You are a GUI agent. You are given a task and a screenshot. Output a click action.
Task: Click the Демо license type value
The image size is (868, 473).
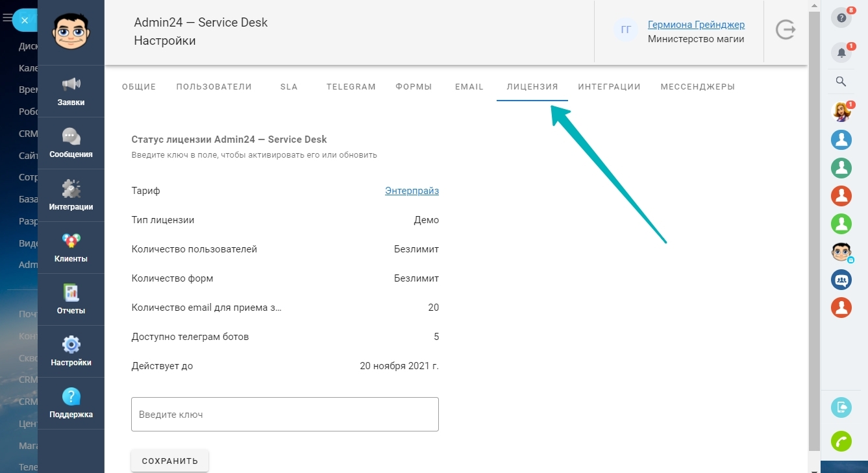click(x=427, y=220)
